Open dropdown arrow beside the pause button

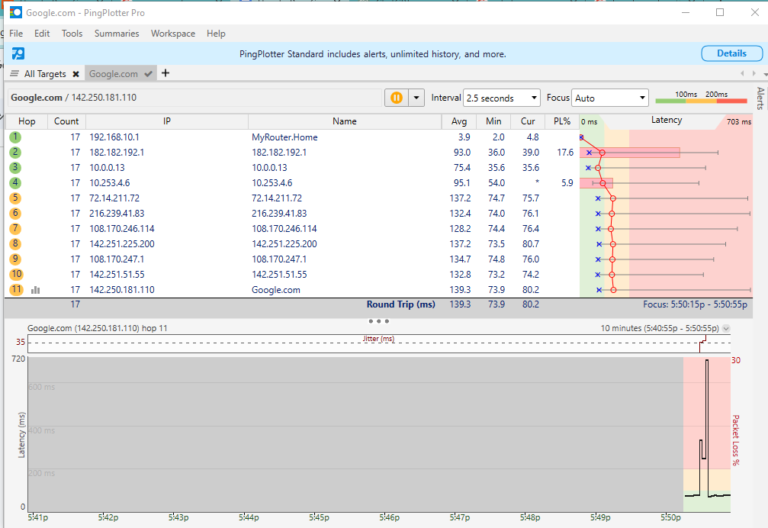(414, 98)
